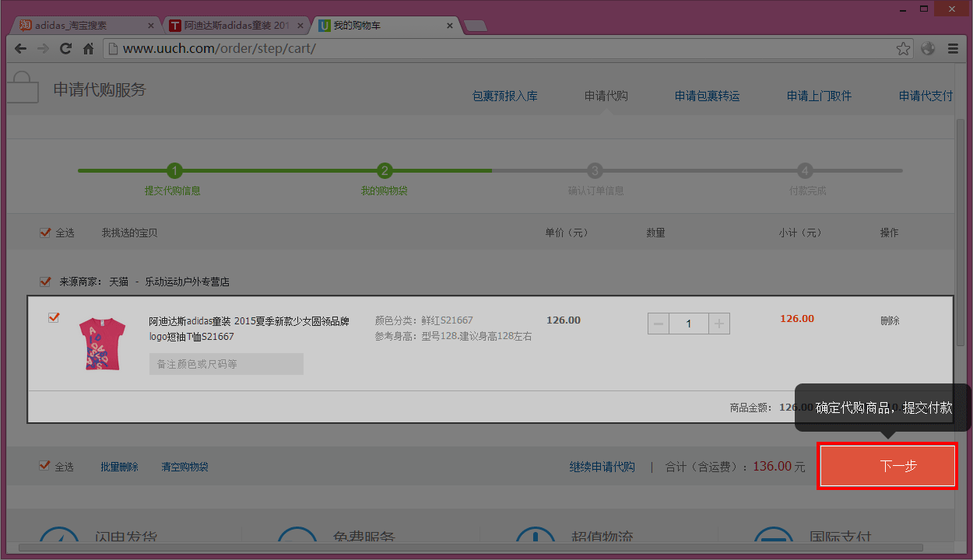Viewport: 973px width, 560px height.
Task: Switch to the 阿迪达斯adidas童装 tab
Action: pyautogui.click(x=235, y=26)
